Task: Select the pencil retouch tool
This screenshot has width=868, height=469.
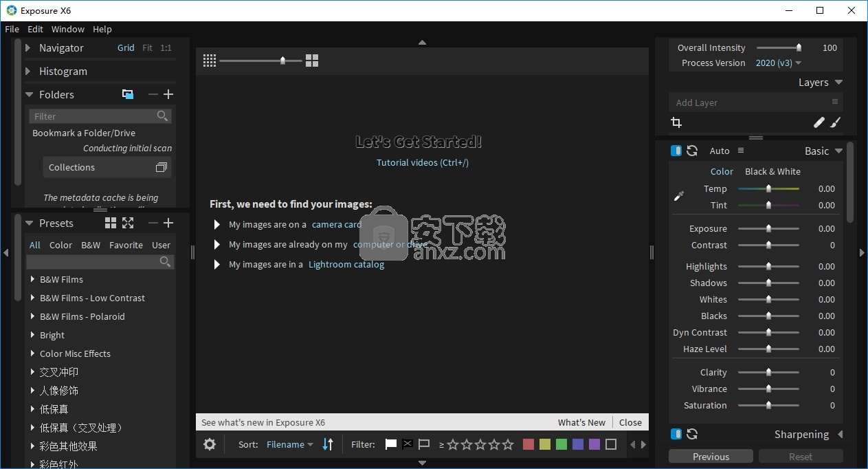Action: (x=819, y=122)
